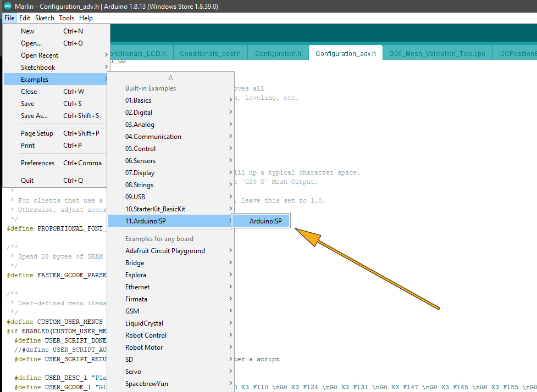
Task: Open the Tools menu
Action: pos(66,18)
